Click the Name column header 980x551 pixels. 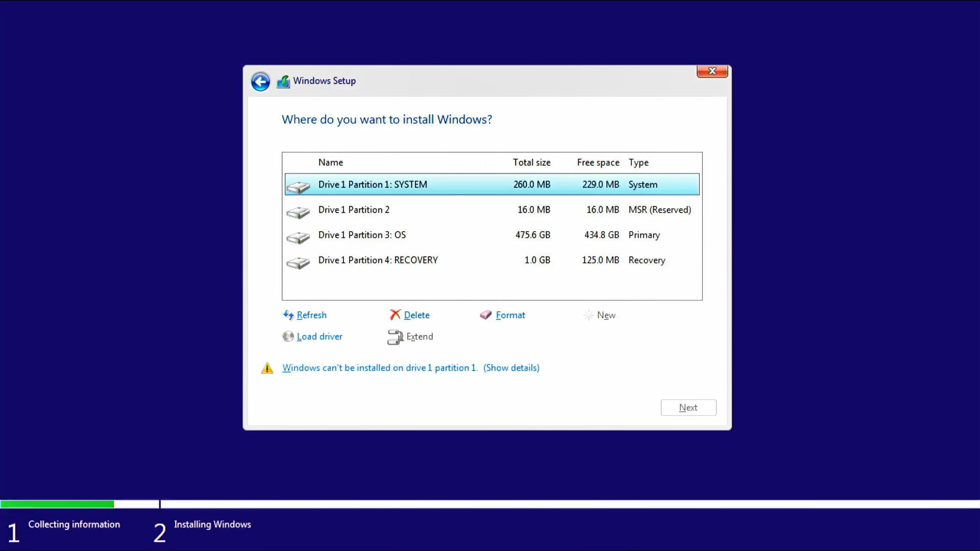(x=331, y=162)
